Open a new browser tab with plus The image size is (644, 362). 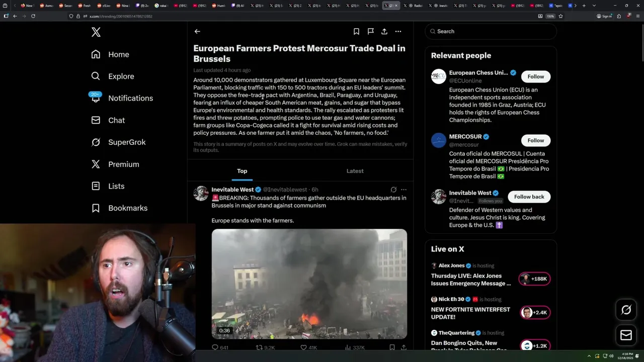click(x=584, y=6)
